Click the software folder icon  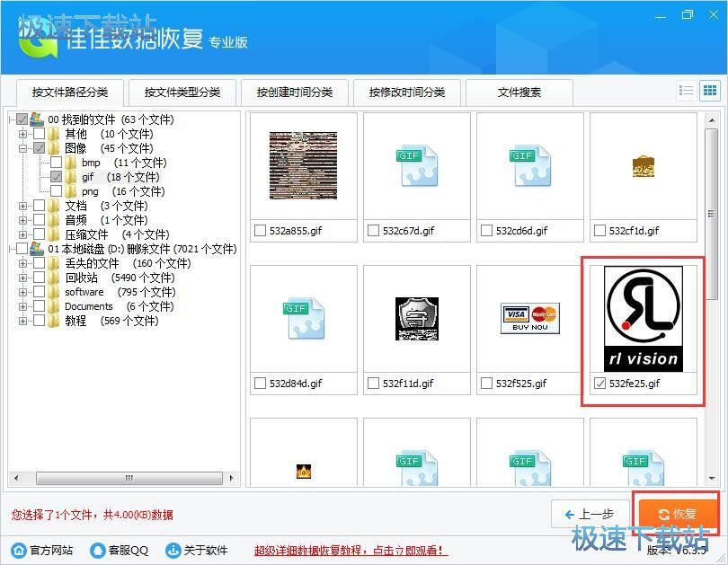coord(54,292)
